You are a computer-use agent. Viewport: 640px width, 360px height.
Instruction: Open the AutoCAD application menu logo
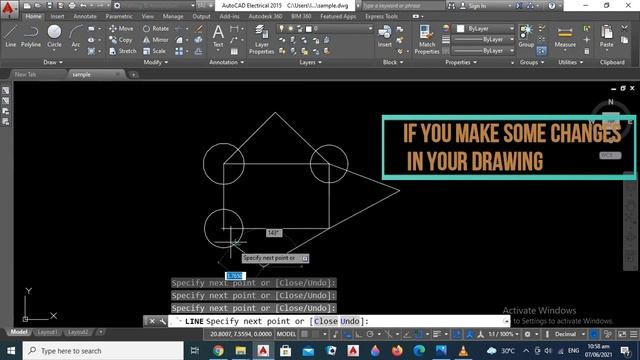pyautogui.click(x=8, y=8)
